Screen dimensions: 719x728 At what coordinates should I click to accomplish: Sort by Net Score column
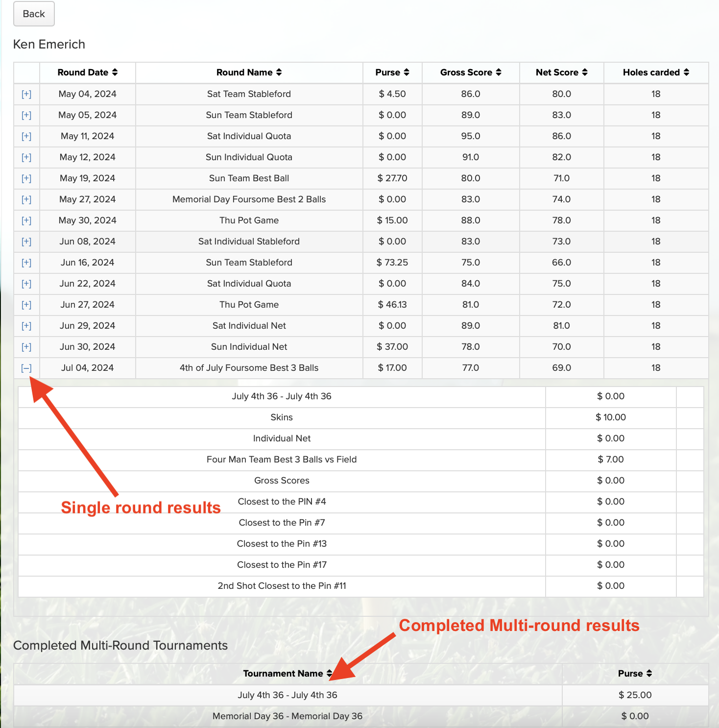coord(561,73)
